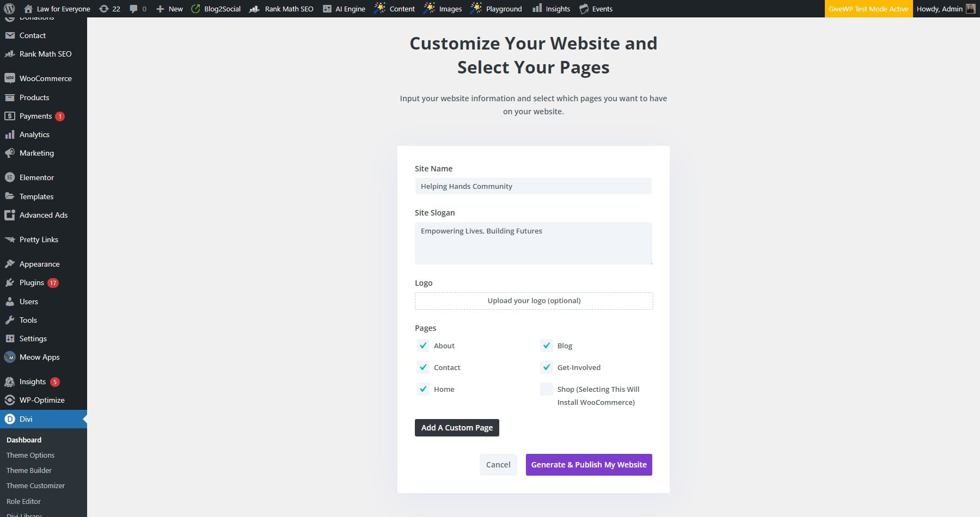Open the Comments indicator in toolbar
The image size is (980, 517).
coord(137,9)
